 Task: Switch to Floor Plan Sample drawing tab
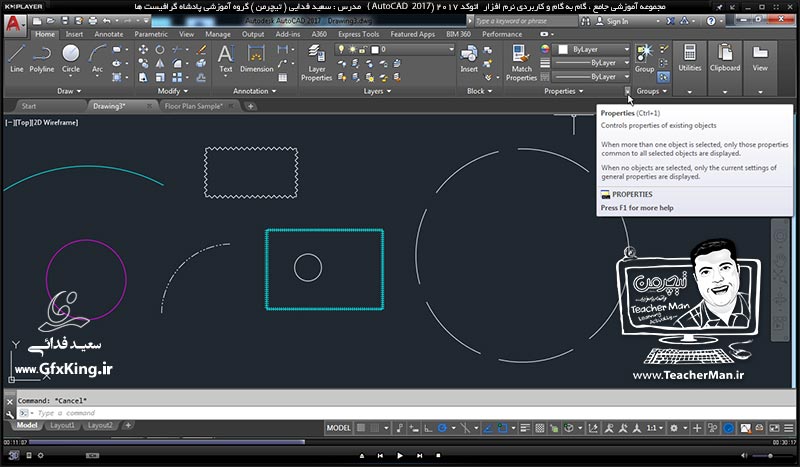pyautogui.click(x=193, y=106)
